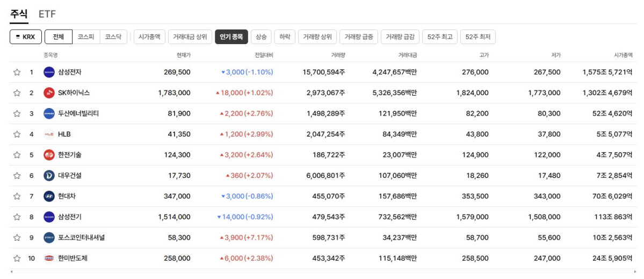Image resolution: width=644 pixels, height=279 pixels.
Task: Click the +7.17% change value
Action: pyautogui.click(x=258, y=238)
